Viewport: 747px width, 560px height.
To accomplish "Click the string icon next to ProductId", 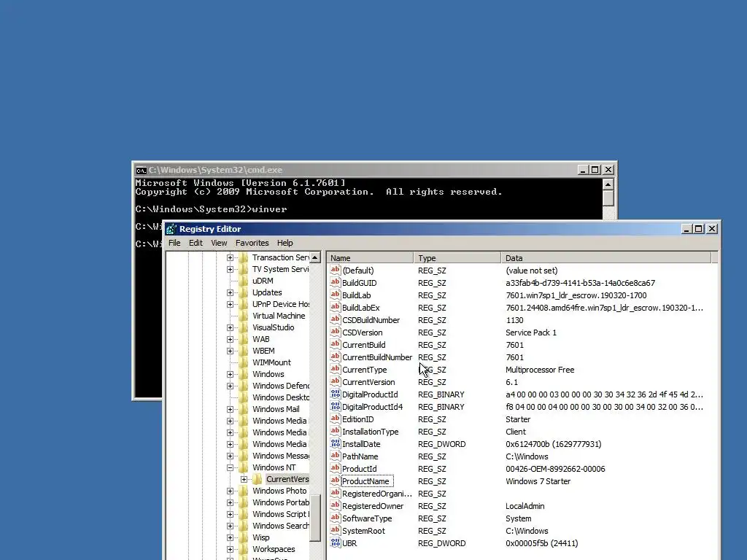I will [x=336, y=468].
